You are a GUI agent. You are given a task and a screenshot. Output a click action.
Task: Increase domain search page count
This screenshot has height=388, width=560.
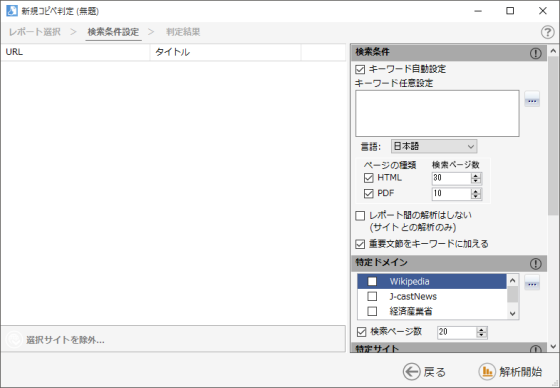point(481,330)
